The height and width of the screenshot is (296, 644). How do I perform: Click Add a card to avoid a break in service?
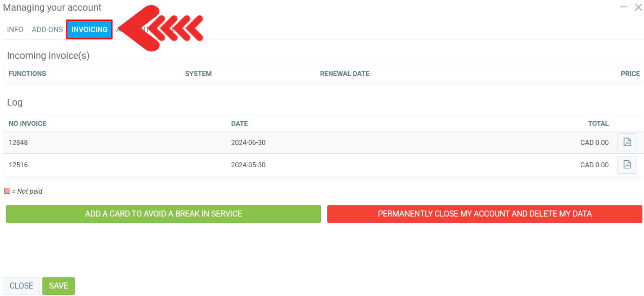[x=163, y=214]
